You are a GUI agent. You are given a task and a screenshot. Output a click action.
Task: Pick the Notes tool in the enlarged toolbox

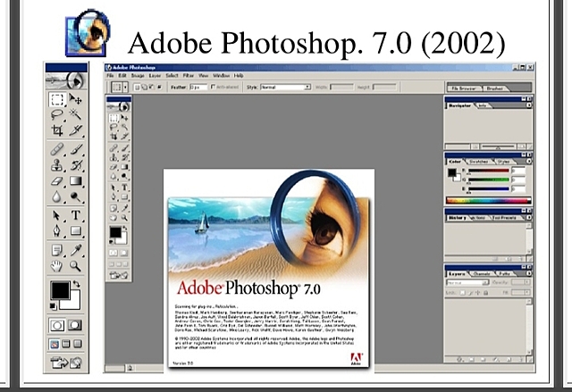(57, 250)
